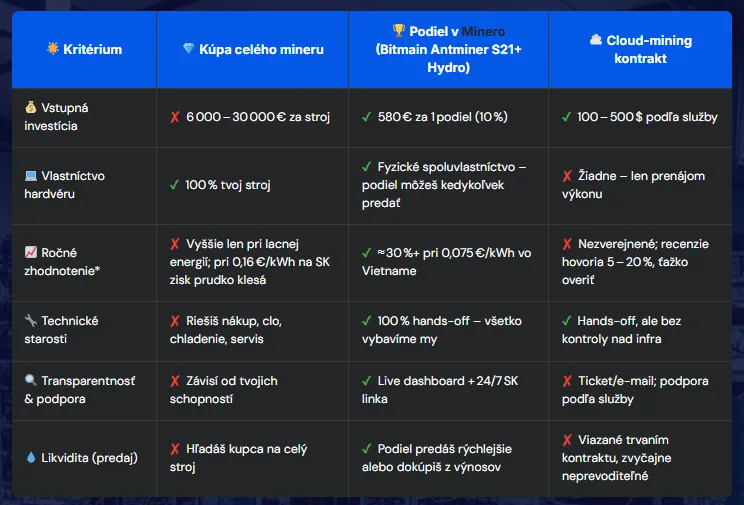This screenshot has height=505, width=744.
Task: Click the cloud icon in Cloud-mining kontrakt header
Action: click(596, 41)
